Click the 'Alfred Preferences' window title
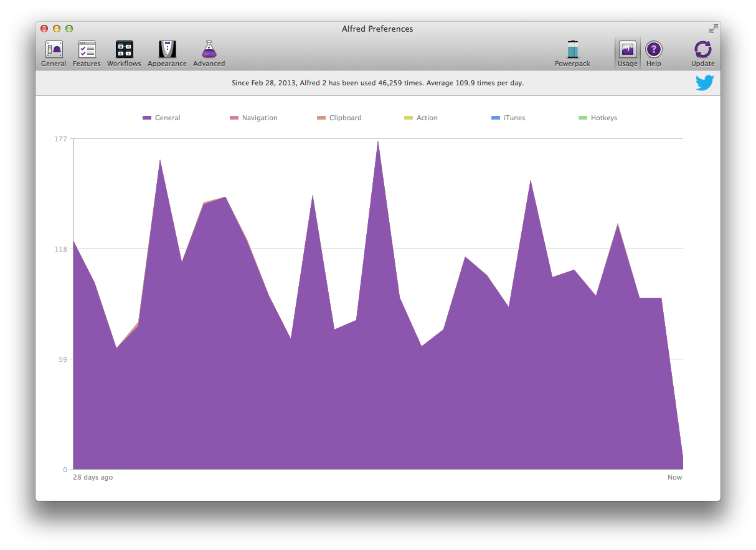This screenshot has width=756, height=550. [x=377, y=29]
